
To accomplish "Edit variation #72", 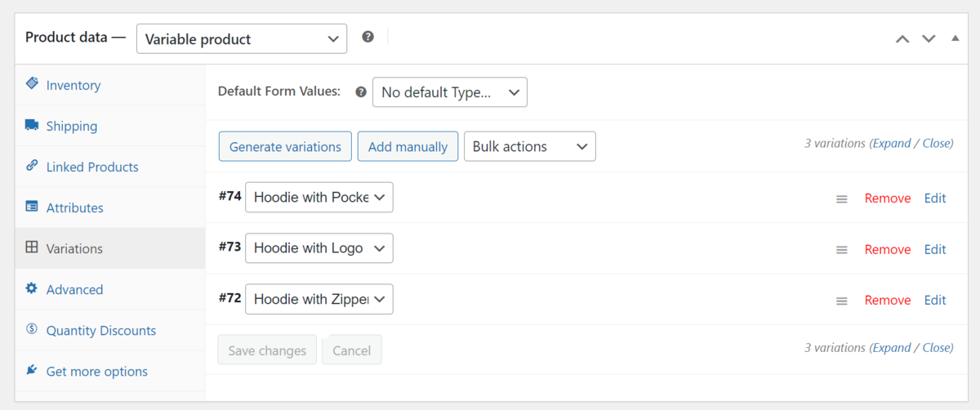I will tap(935, 300).
